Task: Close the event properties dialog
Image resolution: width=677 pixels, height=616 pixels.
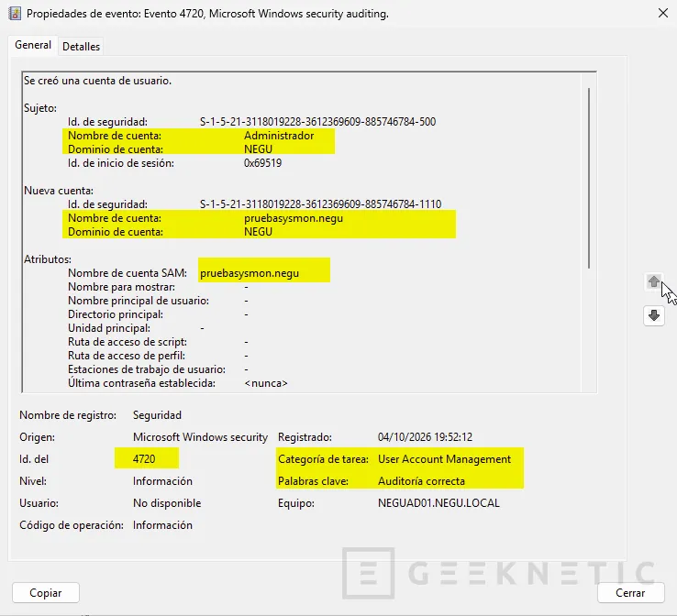Action: click(x=662, y=14)
